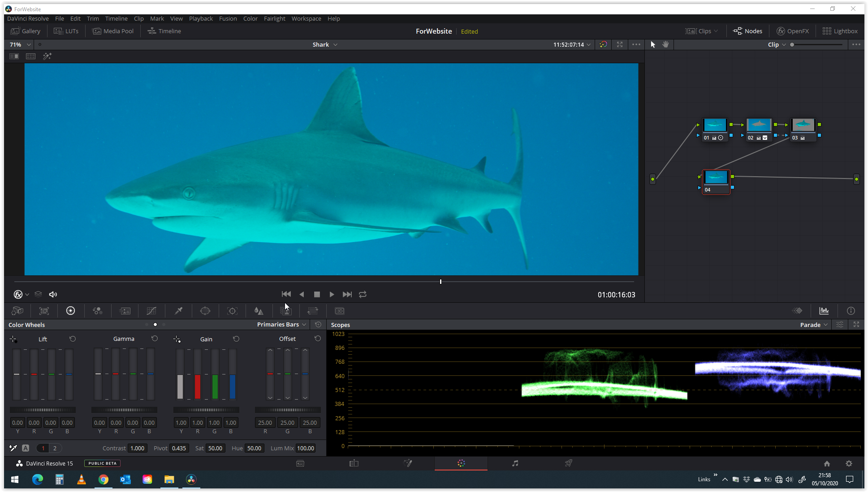Switch to color page 2
The width and height of the screenshot is (868, 492).
[x=55, y=448]
